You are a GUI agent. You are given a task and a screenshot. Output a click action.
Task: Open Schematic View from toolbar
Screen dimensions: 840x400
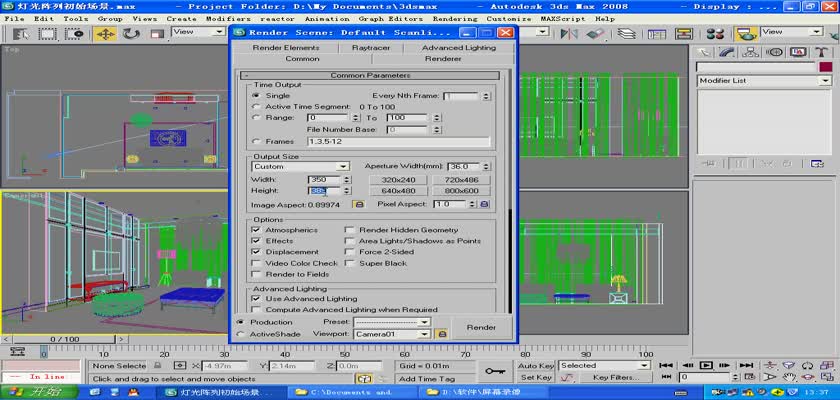tap(684, 33)
